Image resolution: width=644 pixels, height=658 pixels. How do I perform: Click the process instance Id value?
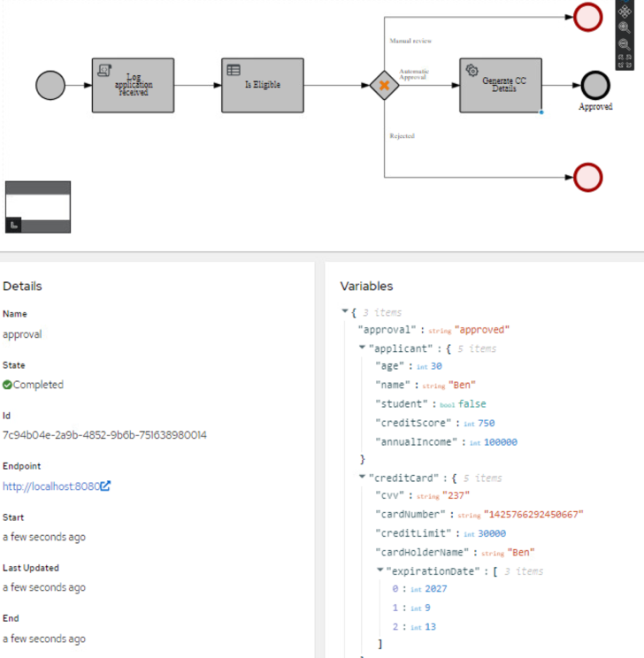point(104,435)
